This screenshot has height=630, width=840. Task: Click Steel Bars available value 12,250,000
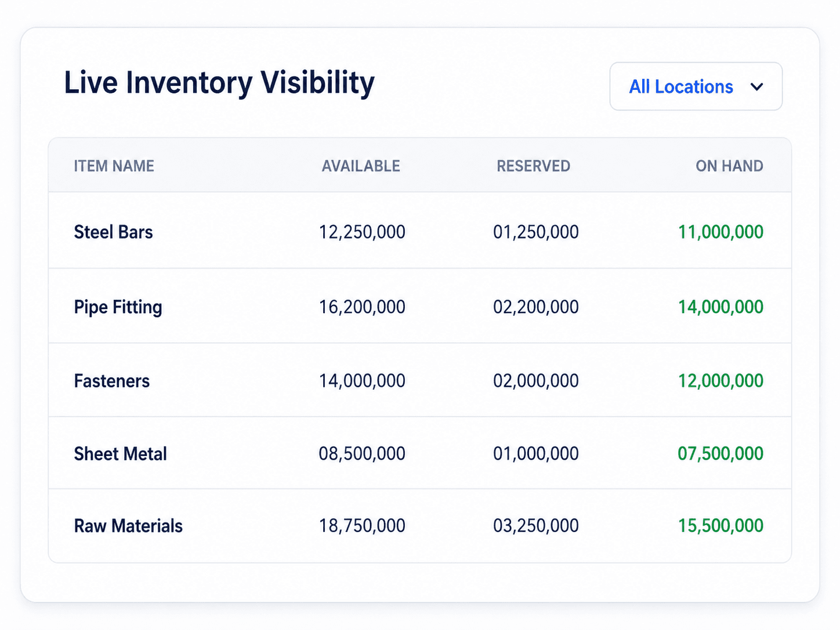tap(362, 232)
